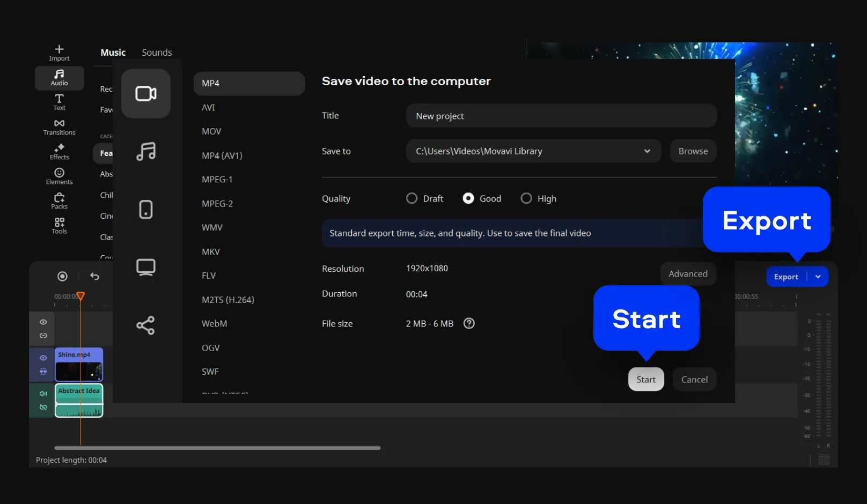Viewport: 867px width, 504px height.
Task: Select Draft quality option
Action: [x=412, y=198]
